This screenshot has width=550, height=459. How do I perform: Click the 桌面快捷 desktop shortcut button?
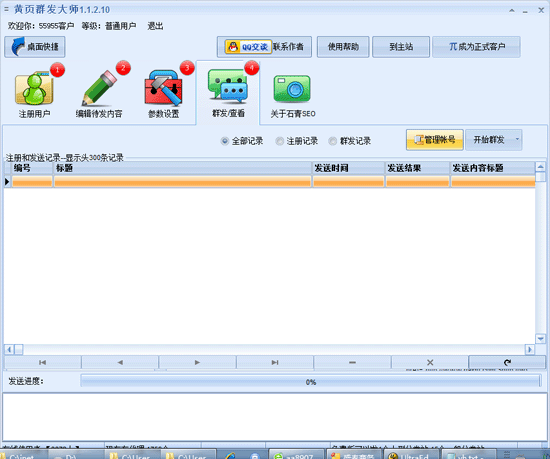pos(35,47)
